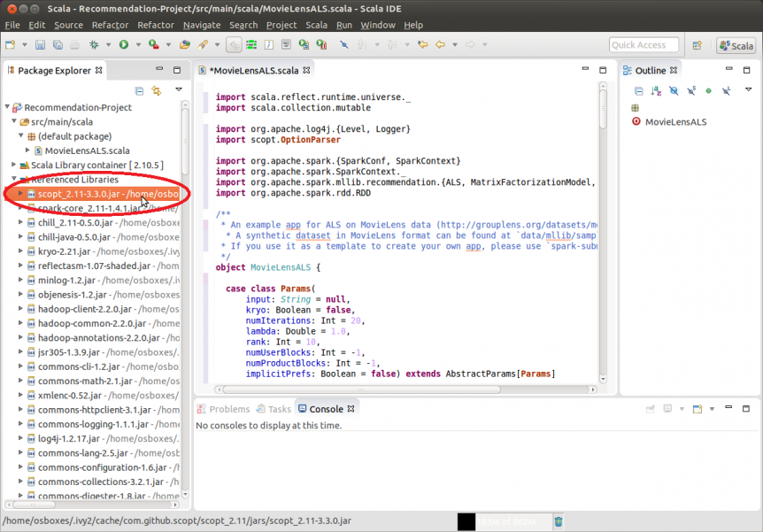Toggle Link with Editor in Package Explorer
This screenshot has height=532, width=763.
tap(157, 90)
